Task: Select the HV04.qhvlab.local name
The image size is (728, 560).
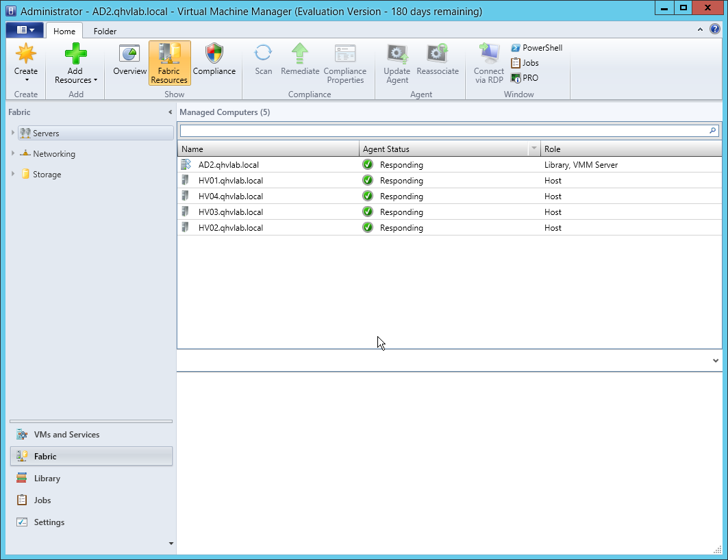Action: pyautogui.click(x=231, y=196)
